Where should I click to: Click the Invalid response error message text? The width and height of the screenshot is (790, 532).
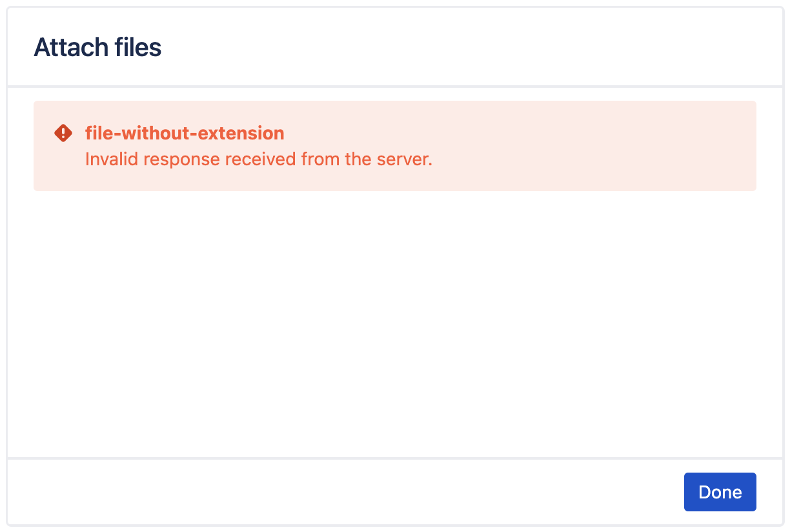(258, 159)
